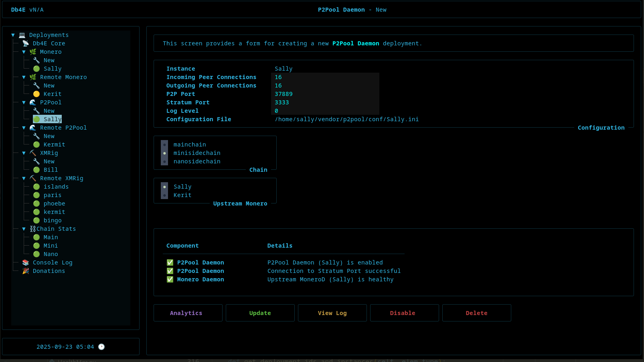Collapse the Deployments tree root
The height and width of the screenshot is (362, 644).
(13, 35)
